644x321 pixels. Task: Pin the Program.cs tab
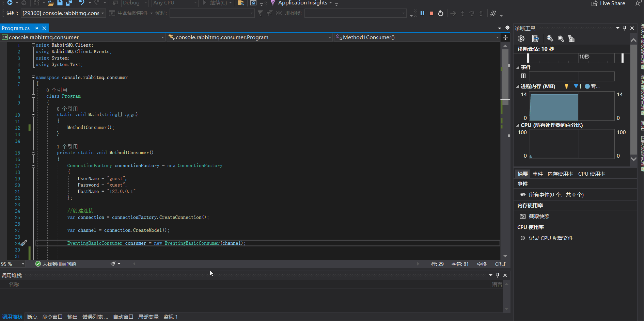(x=36, y=28)
